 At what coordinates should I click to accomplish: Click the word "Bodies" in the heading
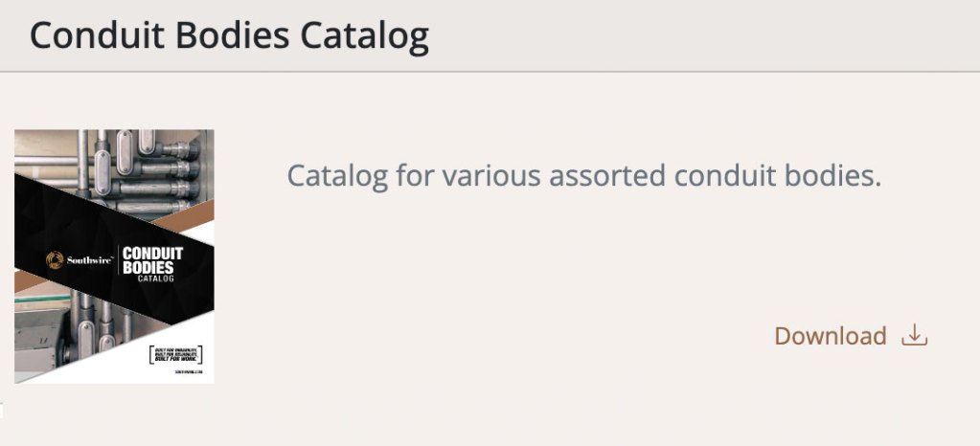coord(236,35)
